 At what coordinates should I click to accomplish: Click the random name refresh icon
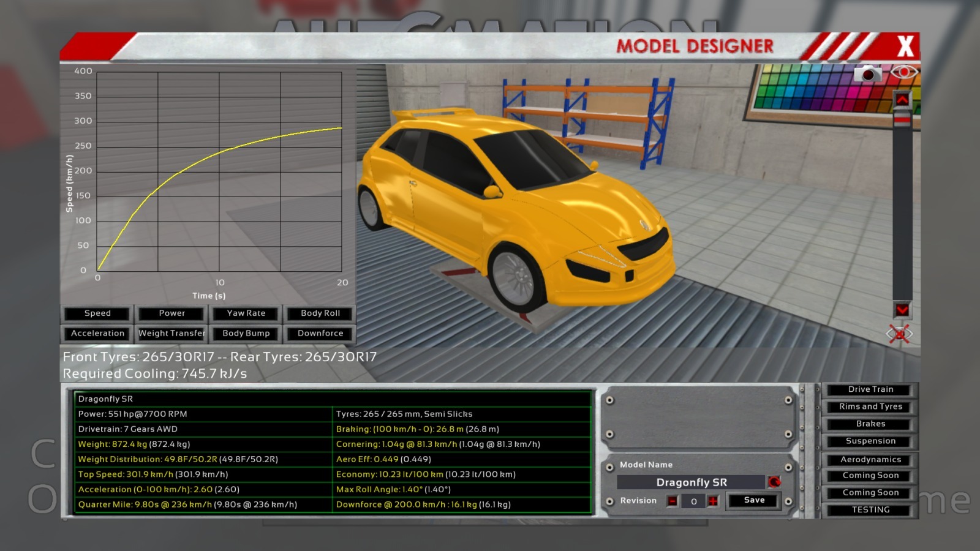coord(774,482)
